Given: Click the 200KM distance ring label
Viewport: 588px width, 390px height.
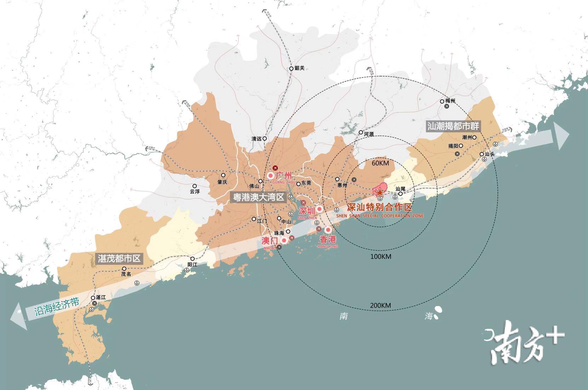Looking at the screenshot, I should 380,305.
